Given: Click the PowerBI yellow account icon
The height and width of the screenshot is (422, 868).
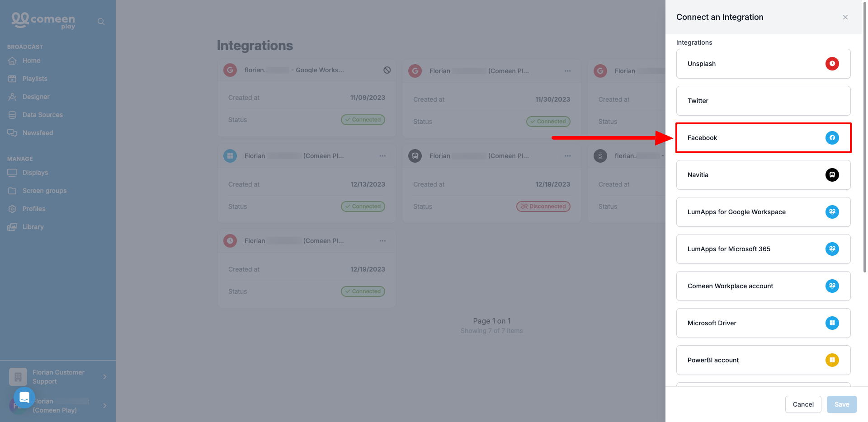Looking at the screenshot, I should [x=832, y=360].
